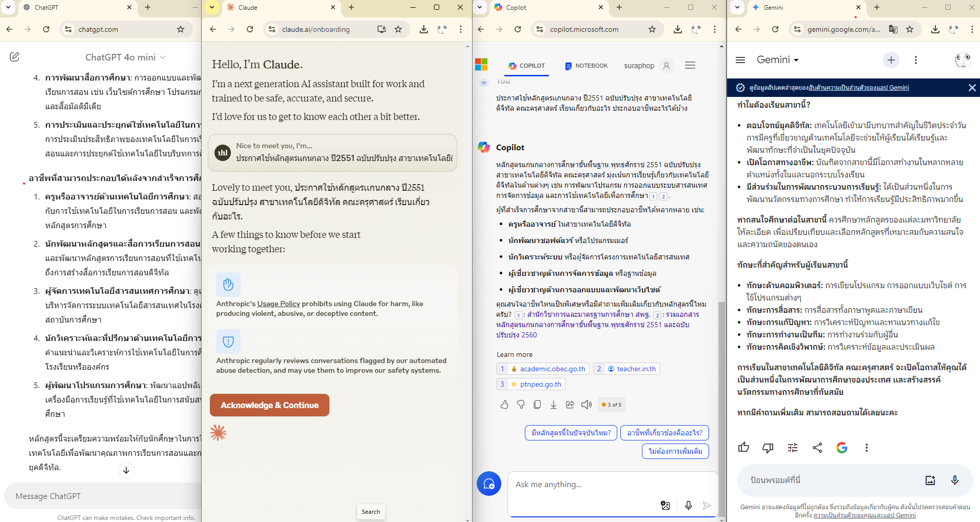
Task: Start a new Copilot topic with blue button
Action: [x=488, y=484]
